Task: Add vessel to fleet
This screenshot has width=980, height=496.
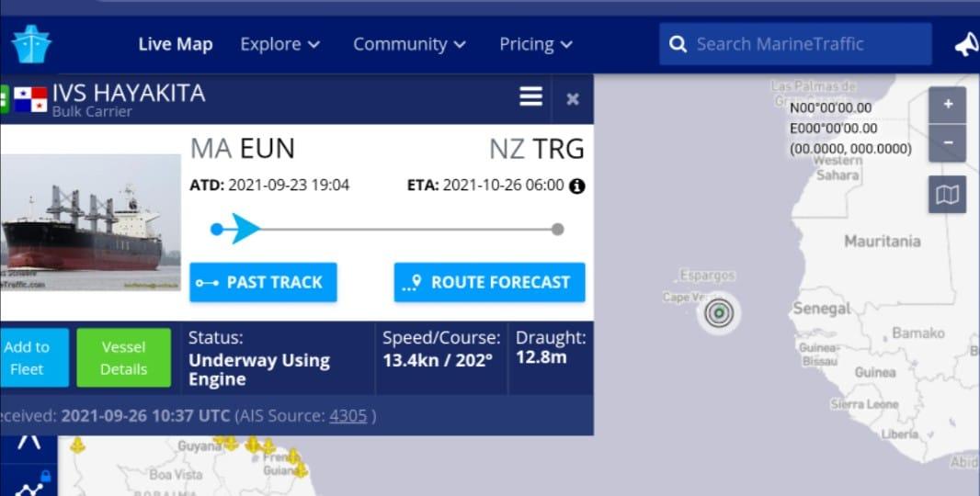Action: point(34,357)
